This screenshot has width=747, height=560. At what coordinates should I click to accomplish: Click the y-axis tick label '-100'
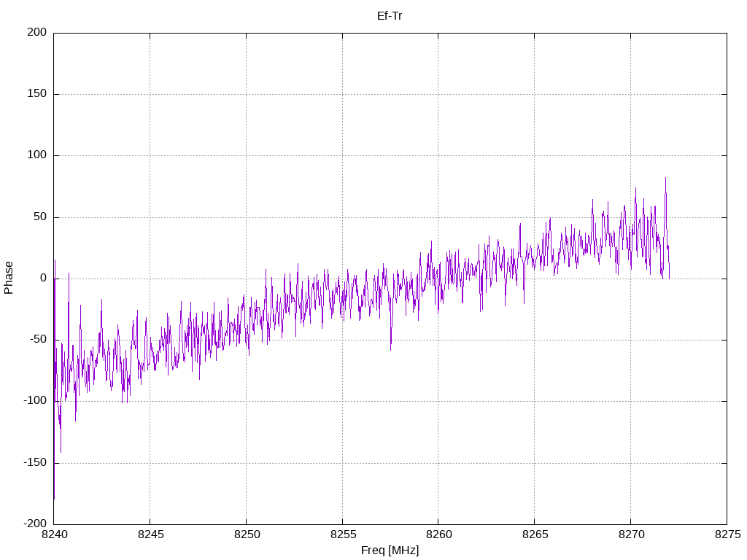coord(35,401)
